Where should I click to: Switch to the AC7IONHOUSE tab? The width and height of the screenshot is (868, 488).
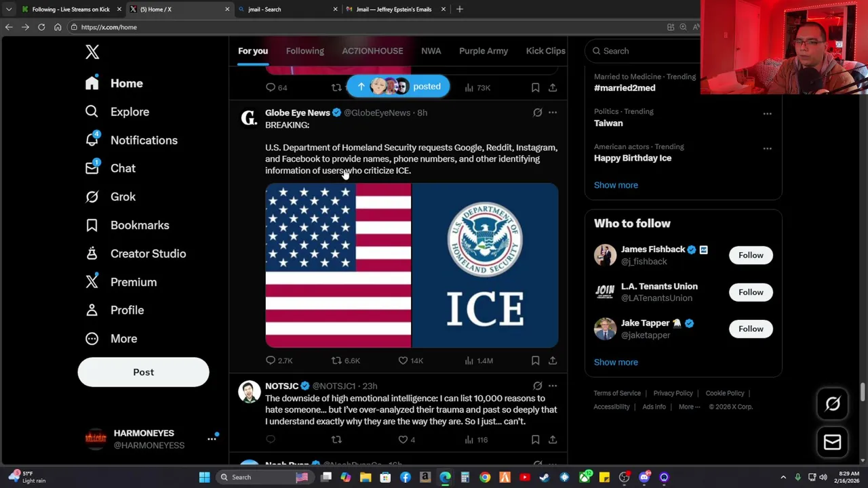pyautogui.click(x=372, y=51)
